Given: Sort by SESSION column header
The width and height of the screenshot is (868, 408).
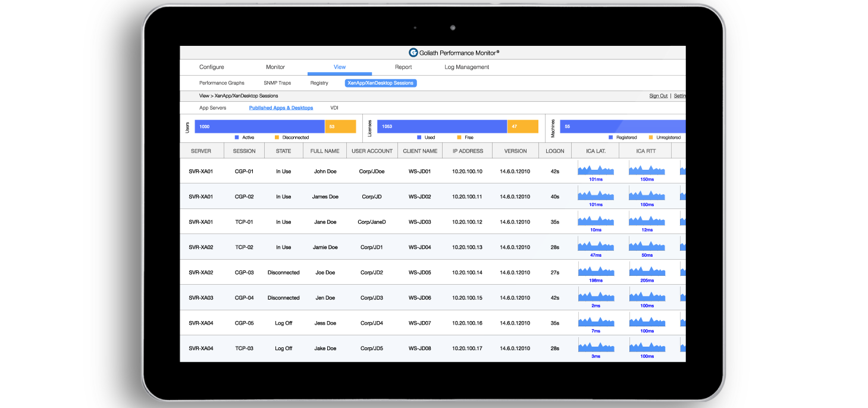Looking at the screenshot, I should pyautogui.click(x=244, y=151).
